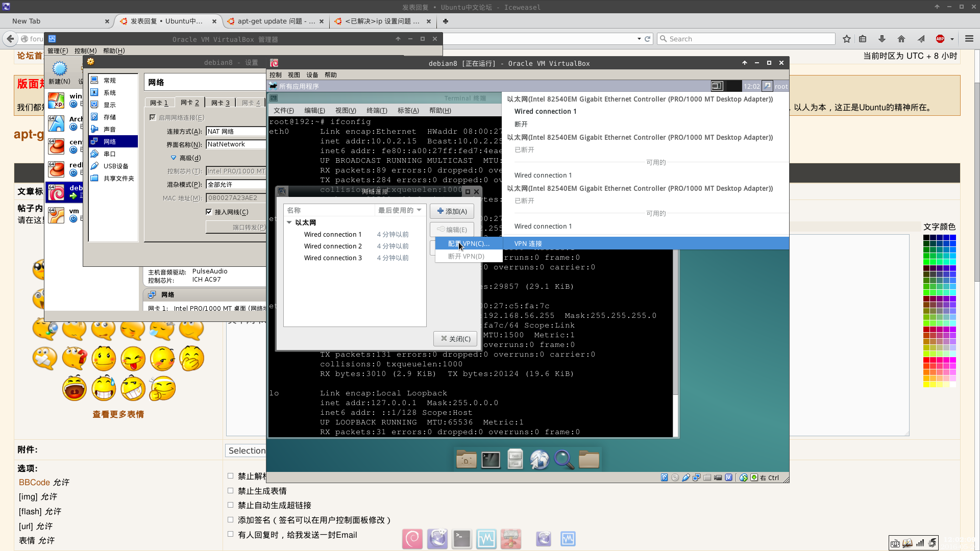Check the 禁止自动生成超链接 option

point(231,505)
